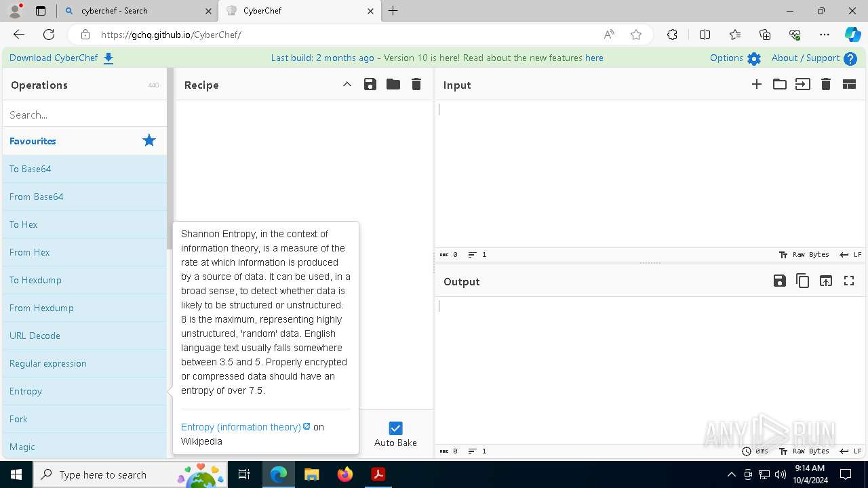868x488 pixels.
Task: Clear the recipe with trash icon
Action: (x=416, y=85)
